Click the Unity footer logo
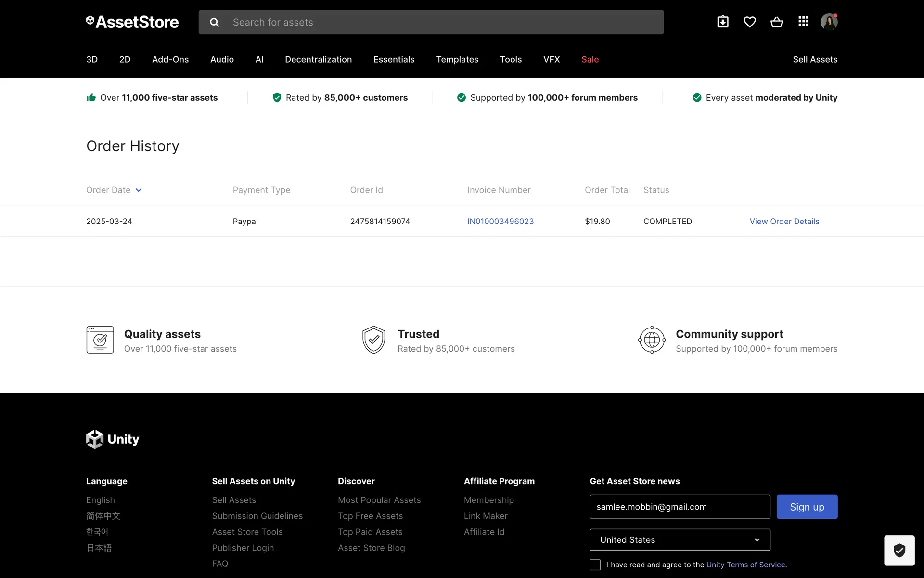 pos(113,439)
